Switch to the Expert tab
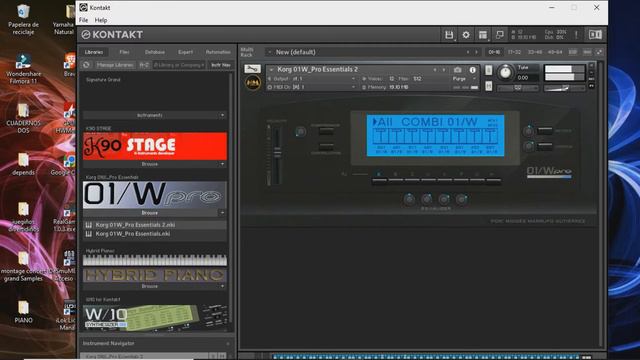This screenshot has width=640, height=360. point(185,52)
